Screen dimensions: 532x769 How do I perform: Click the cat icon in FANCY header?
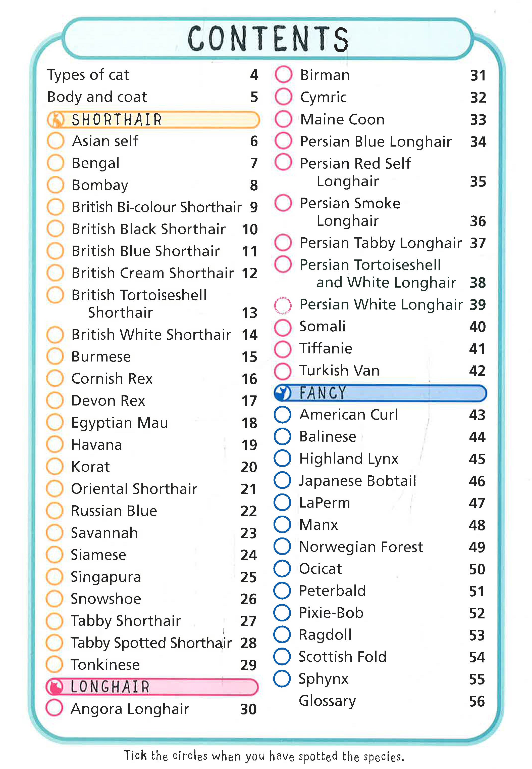click(x=283, y=393)
